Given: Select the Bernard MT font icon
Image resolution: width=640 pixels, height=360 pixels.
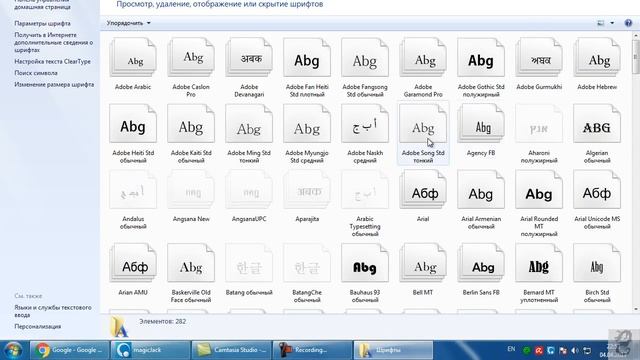Looking at the screenshot, I should click(539, 263).
